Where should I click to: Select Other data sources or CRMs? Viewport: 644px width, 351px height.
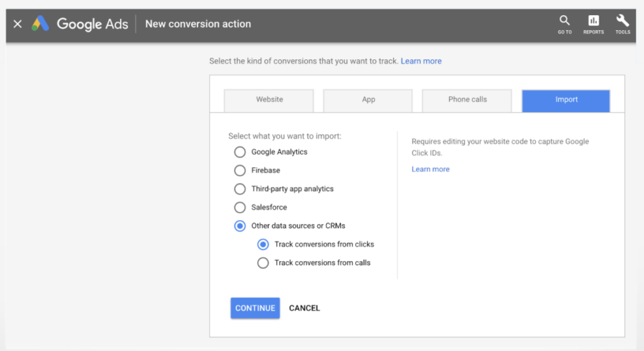point(240,226)
